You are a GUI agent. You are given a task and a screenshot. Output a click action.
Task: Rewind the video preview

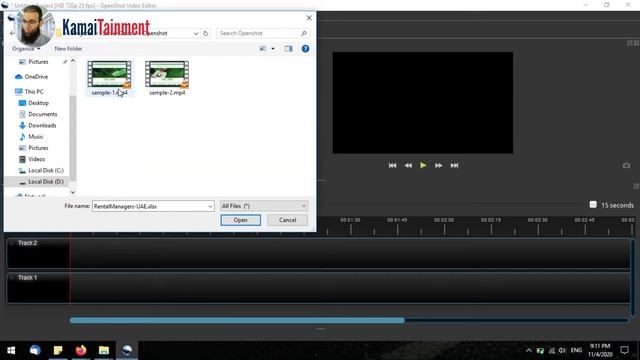click(408, 165)
